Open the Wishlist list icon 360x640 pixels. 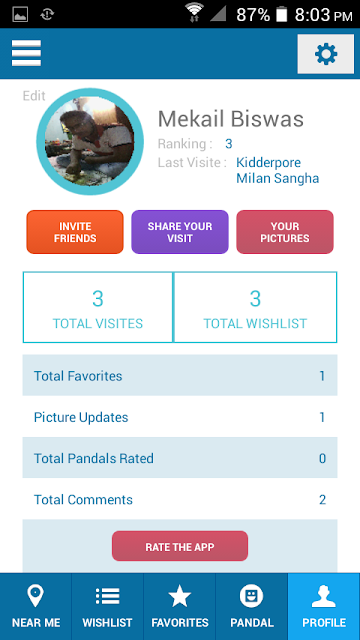107,596
